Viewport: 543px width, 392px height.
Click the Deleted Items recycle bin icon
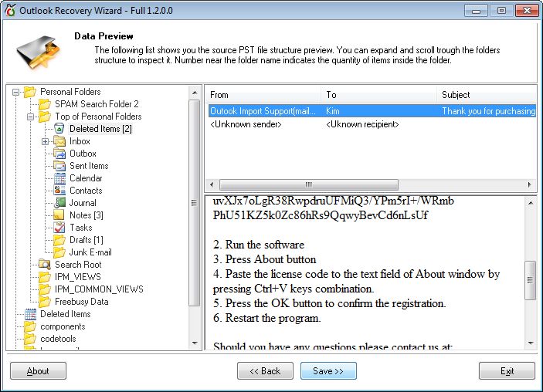[59, 129]
